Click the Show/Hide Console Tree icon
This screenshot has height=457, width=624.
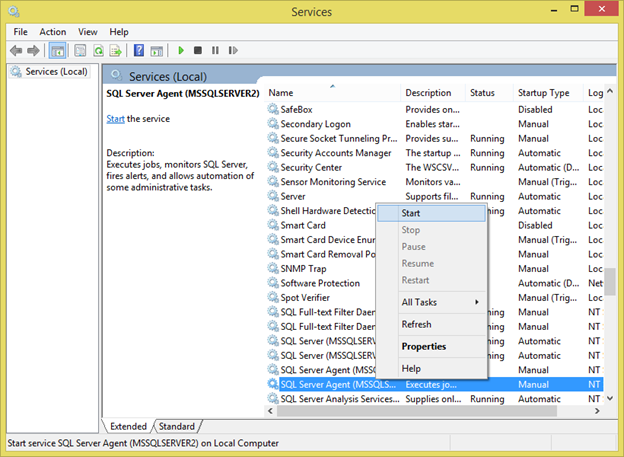tap(57, 50)
